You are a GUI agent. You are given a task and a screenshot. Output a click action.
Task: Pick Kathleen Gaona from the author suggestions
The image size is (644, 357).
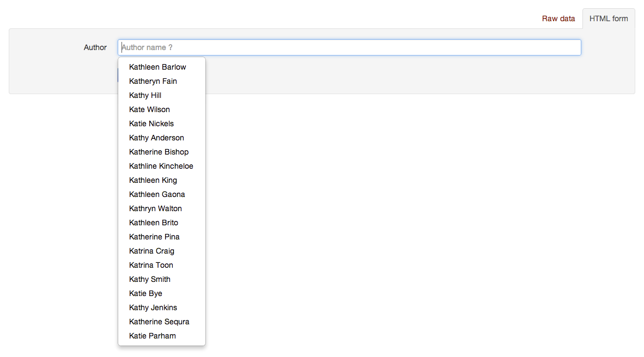(x=157, y=194)
